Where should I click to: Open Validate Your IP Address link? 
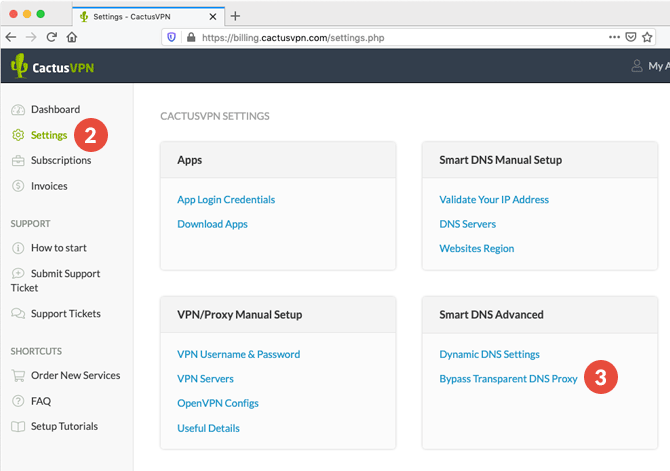(x=494, y=200)
